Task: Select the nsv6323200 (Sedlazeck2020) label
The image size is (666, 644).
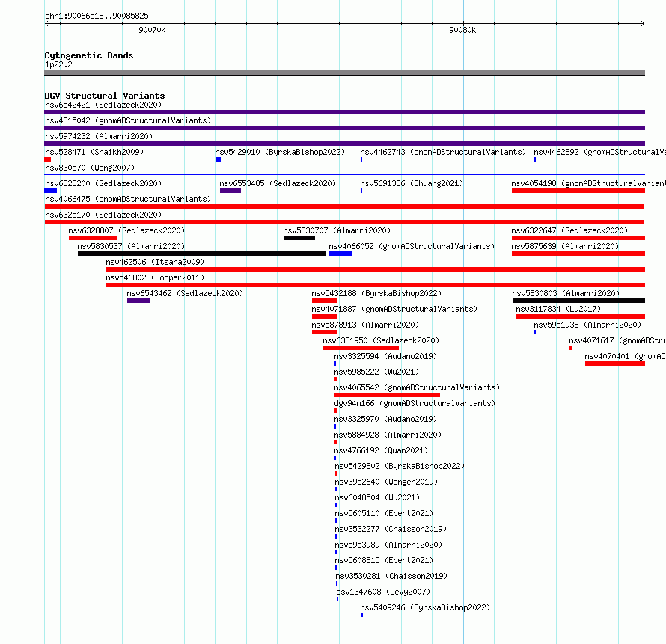Action: pos(103,183)
